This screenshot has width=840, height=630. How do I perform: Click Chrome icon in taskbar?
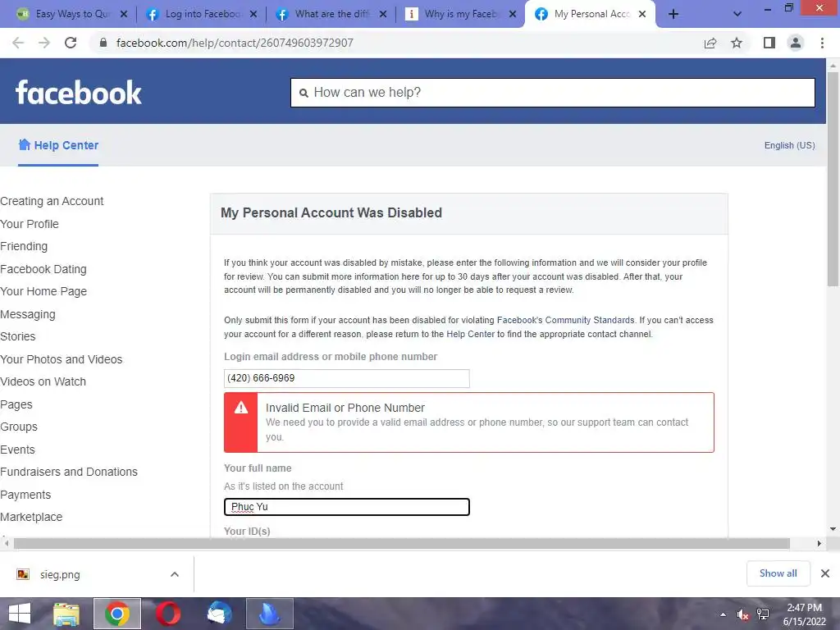click(117, 614)
